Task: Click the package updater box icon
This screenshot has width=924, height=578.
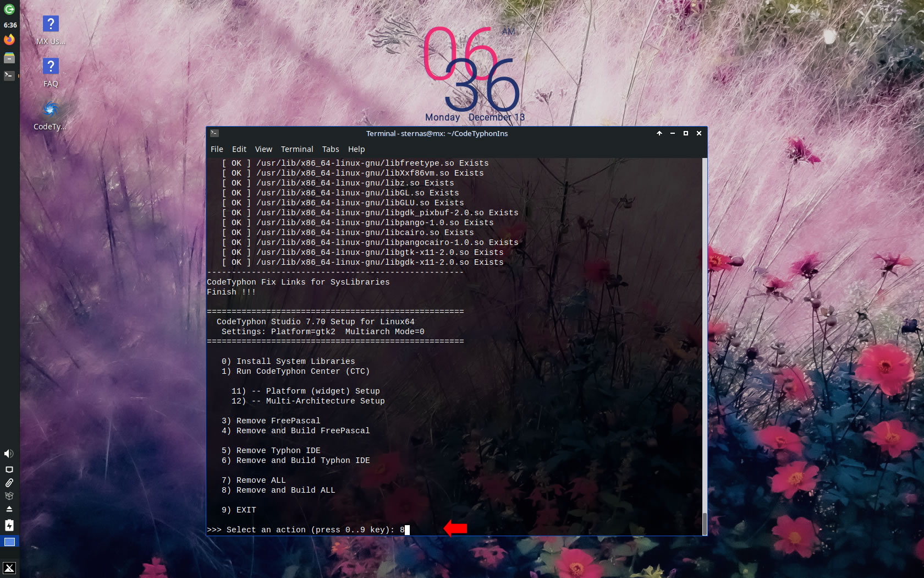Action: click(9, 496)
